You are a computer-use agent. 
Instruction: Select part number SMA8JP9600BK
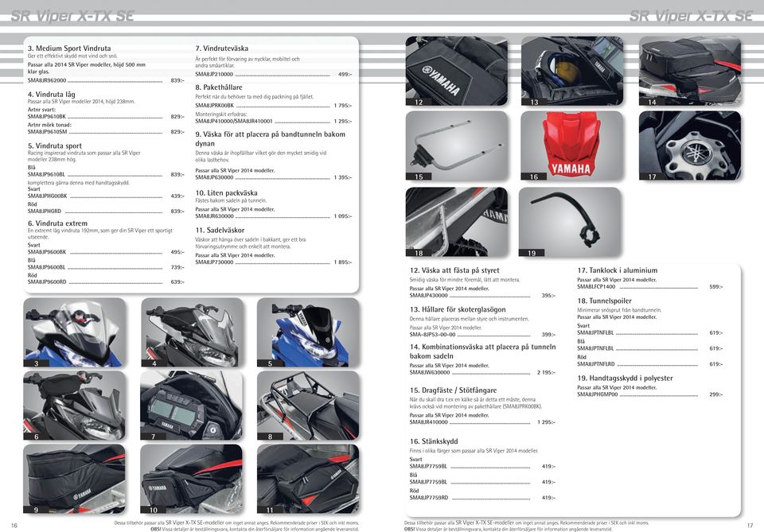[47, 252]
